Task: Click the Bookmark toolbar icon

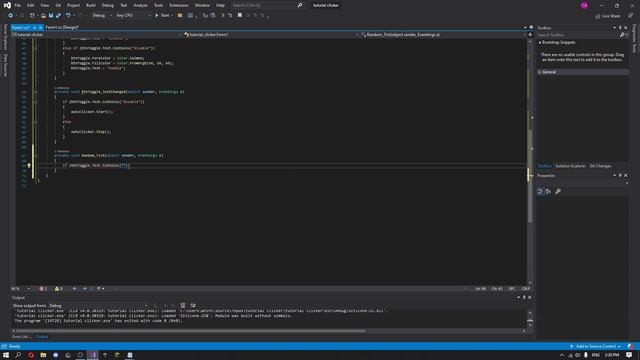Action: click(x=240, y=16)
